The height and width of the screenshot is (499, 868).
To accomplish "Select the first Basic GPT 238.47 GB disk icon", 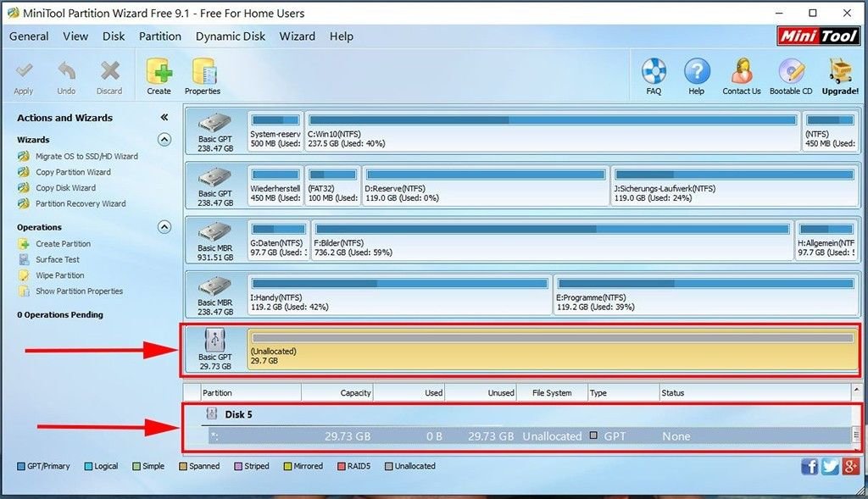I will tap(214, 124).
